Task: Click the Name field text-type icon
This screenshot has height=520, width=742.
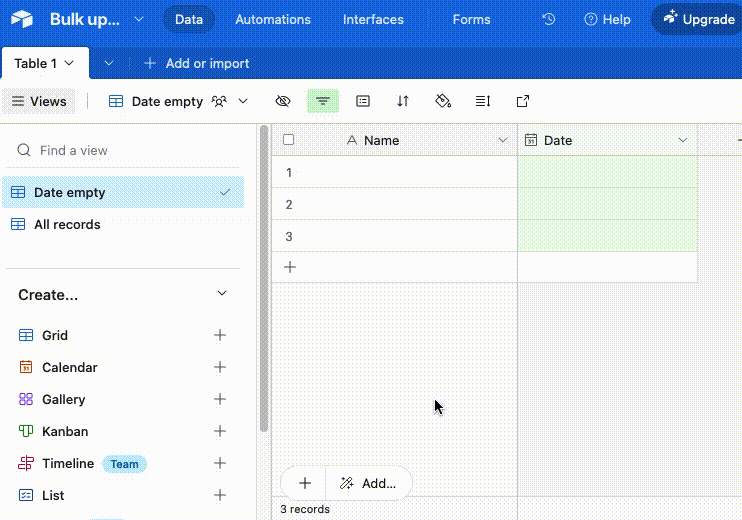Action: [352, 140]
